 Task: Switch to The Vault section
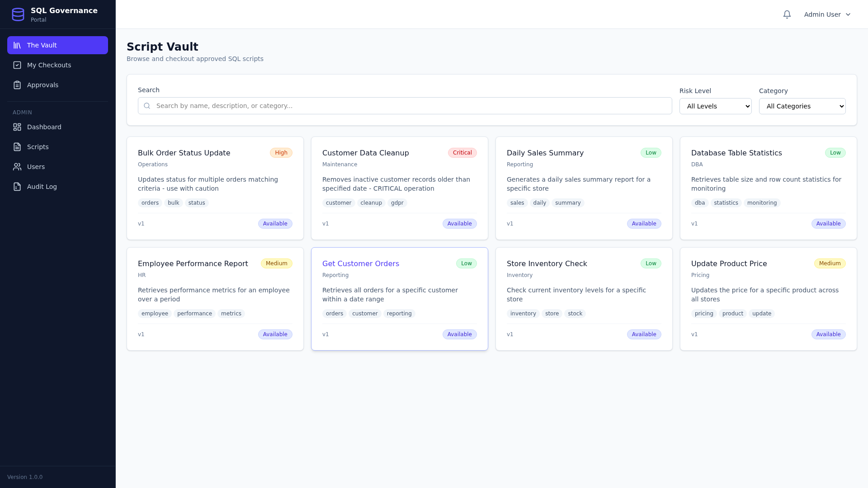point(57,45)
